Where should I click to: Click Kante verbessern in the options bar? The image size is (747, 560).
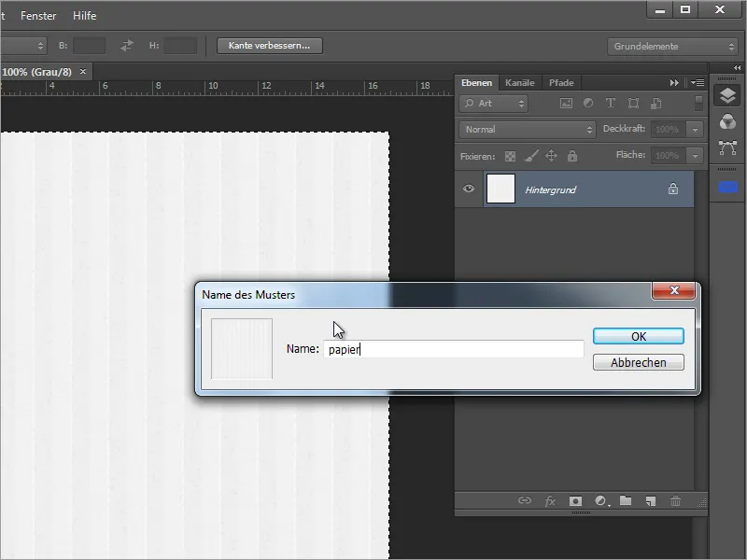[269, 45]
